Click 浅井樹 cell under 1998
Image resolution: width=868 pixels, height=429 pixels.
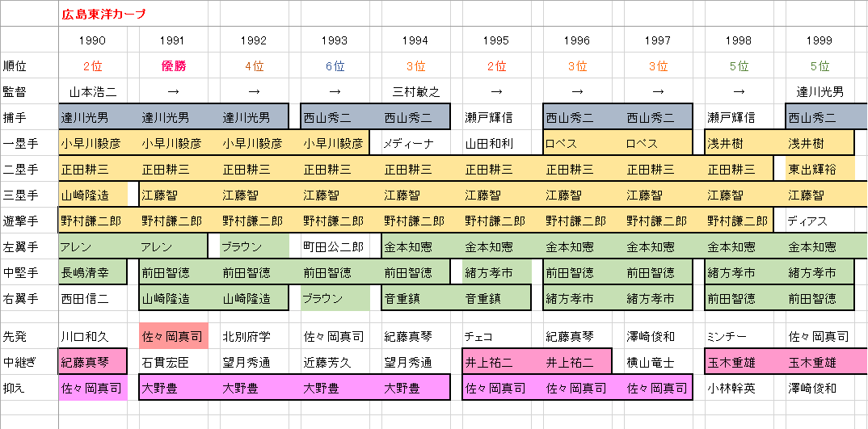coord(739,144)
